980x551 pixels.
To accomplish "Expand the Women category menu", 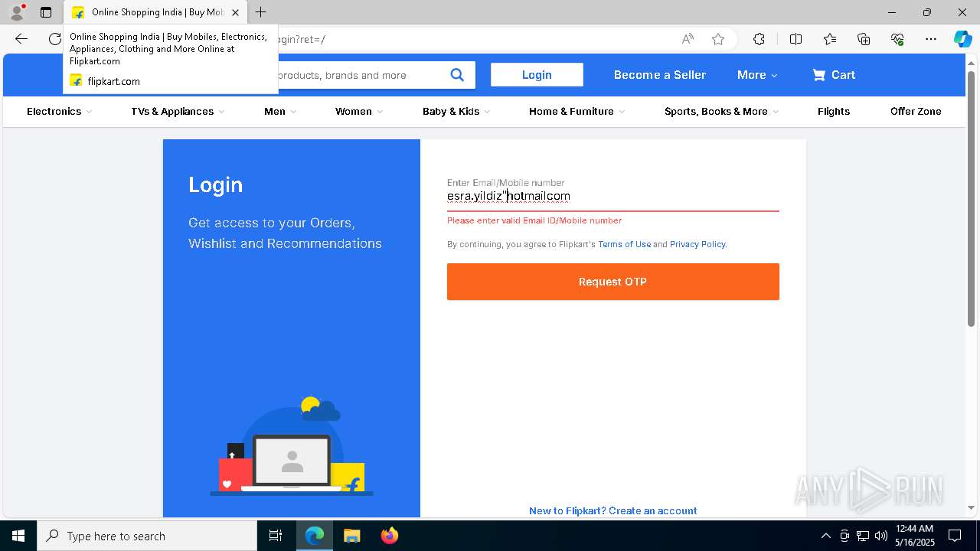I will (359, 111).
